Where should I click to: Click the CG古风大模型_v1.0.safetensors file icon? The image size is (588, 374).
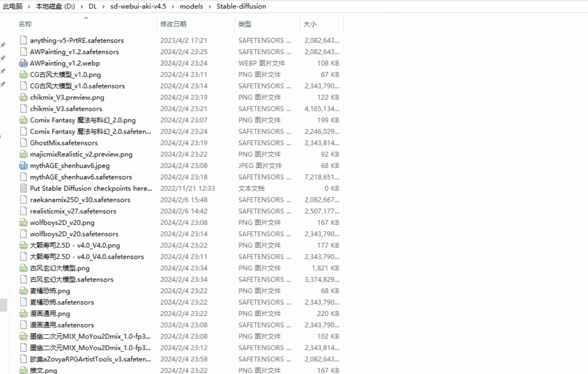point(23,86)
